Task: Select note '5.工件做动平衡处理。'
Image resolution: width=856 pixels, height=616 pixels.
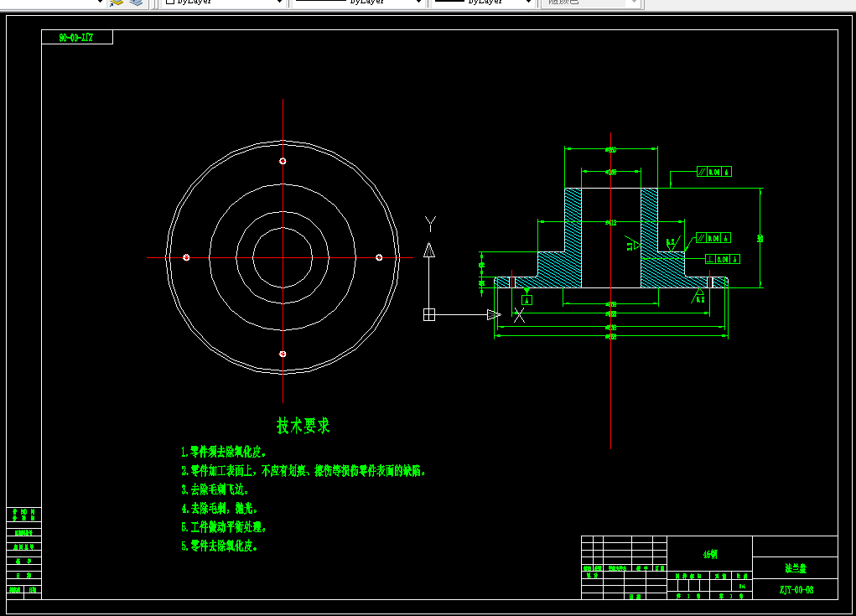Action: pyautogui.click(x=224, y=527)
